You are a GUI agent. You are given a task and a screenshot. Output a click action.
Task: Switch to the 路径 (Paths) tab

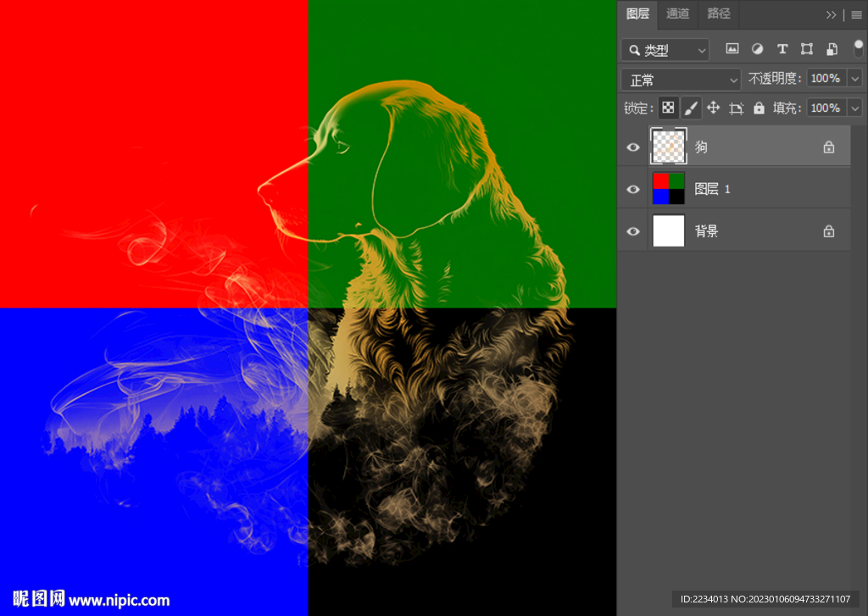click(719, 14)
